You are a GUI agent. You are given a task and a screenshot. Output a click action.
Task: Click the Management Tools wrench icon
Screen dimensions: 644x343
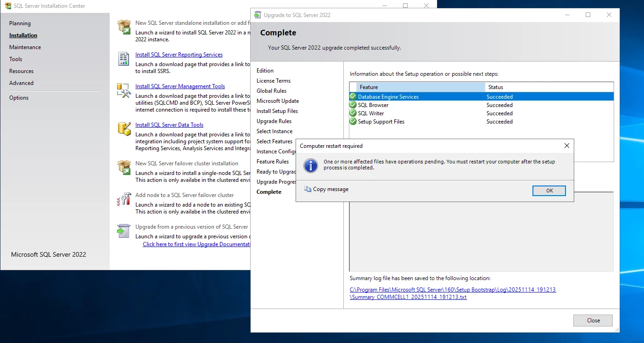124,90
